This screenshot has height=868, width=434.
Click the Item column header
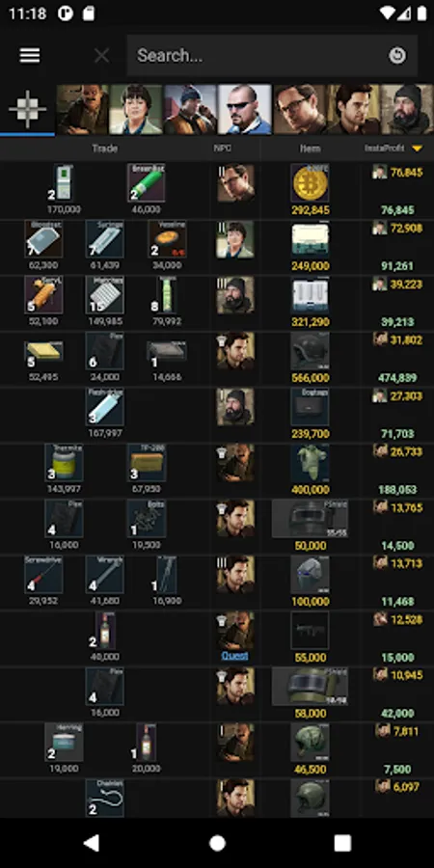310,149
